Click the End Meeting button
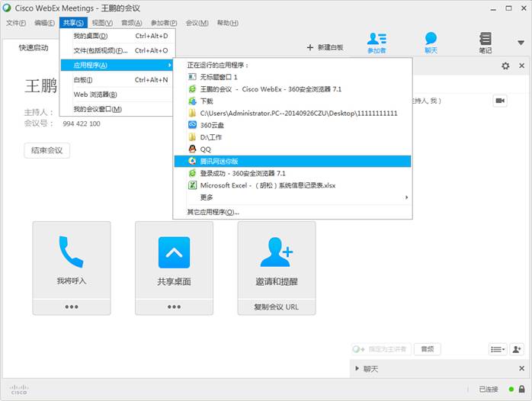Image resolution: width=532 pixels, height=401 pixels. [x=46, y=150]
